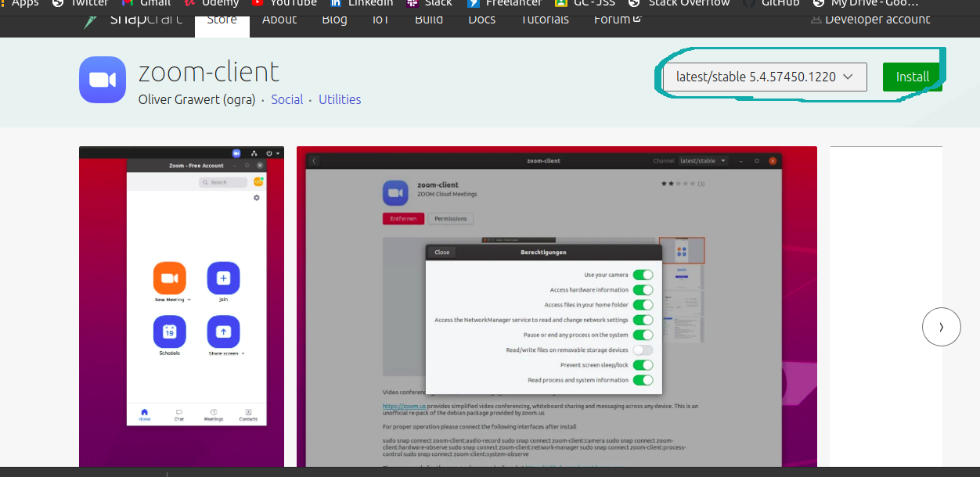Switch to the Home tab in the Zoom screenshot
The width and height of the screenshot is (980, 477).
point(145,415)
